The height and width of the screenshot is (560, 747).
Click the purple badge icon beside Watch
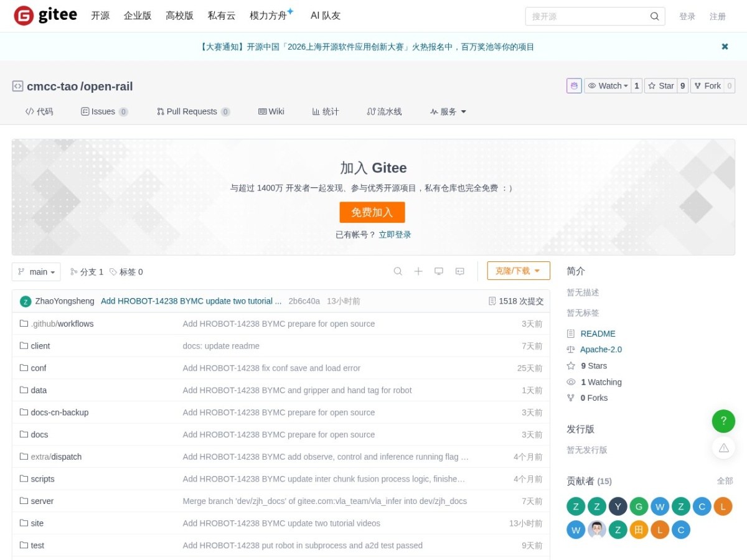pyautogui.click(x=574, y=86)
